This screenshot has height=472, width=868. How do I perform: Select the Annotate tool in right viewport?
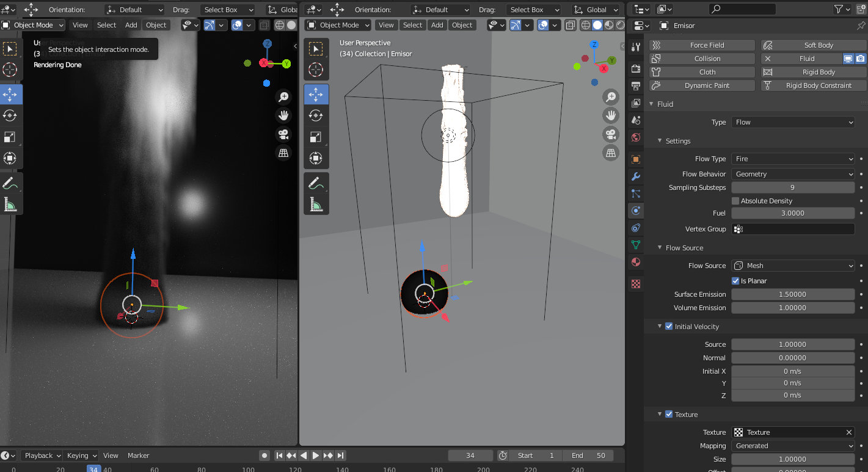pyautogui.click(x=316, y=183)
